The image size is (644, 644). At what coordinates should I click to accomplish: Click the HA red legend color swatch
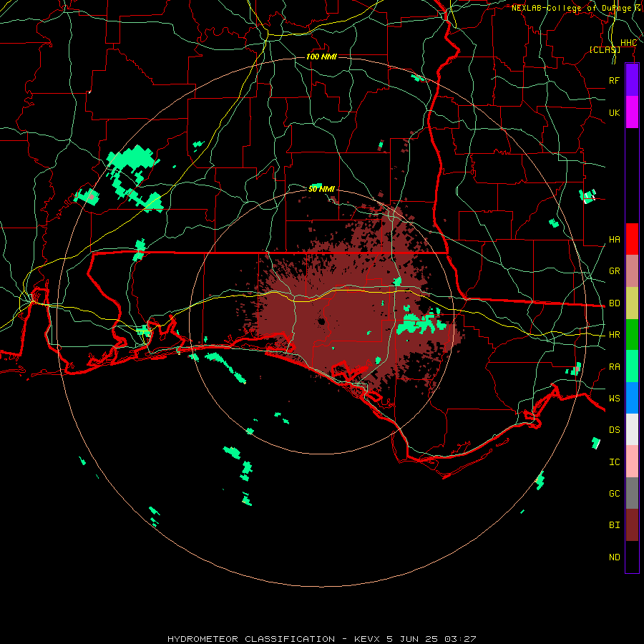[632, 239]
